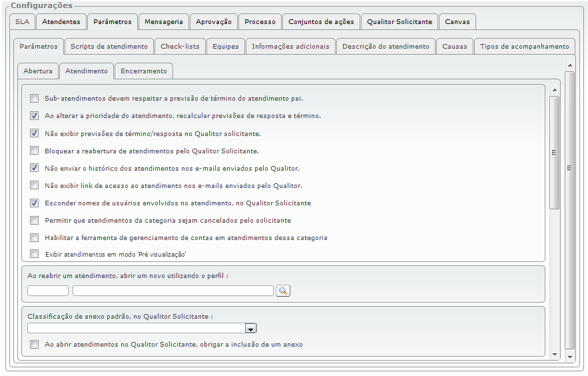Screen dimensions: 588x376
Task: Select the top-level Parâmetros tab
Action: click(x=113, y=22)
